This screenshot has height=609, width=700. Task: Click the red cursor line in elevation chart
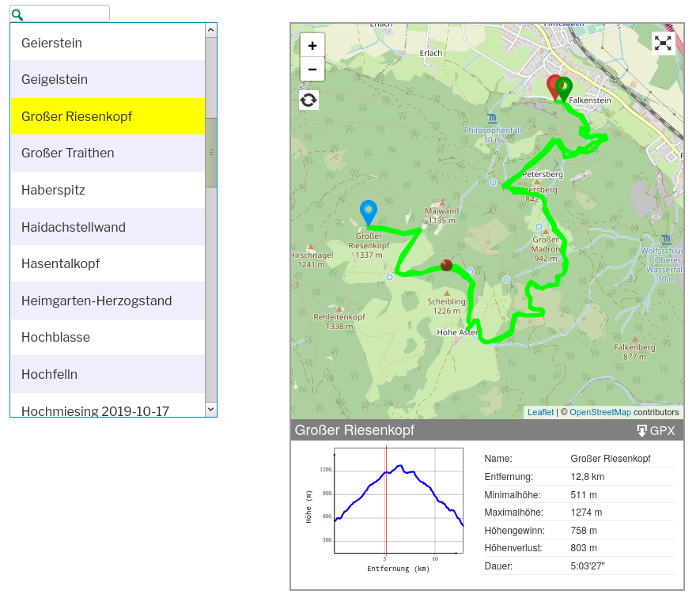[x=386, y=500]
